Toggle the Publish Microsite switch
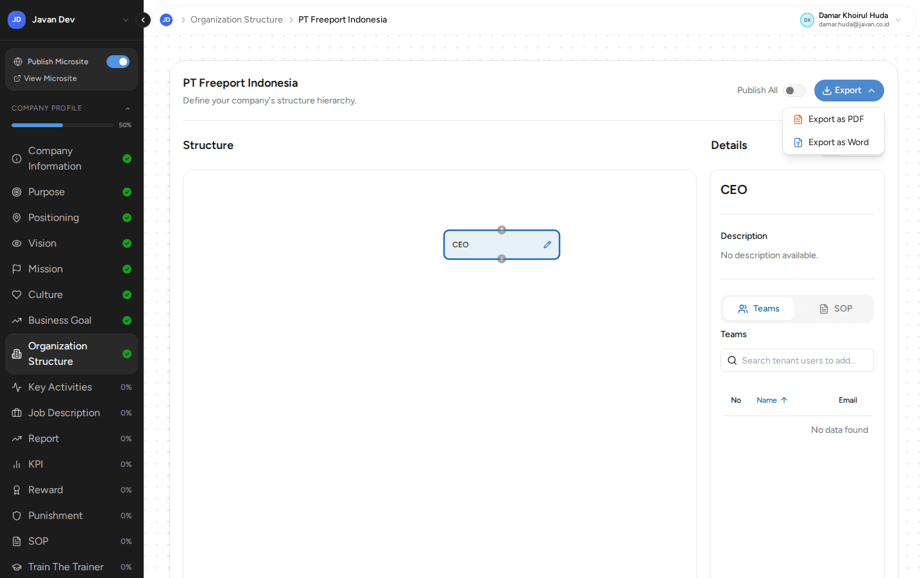 [118, 62]
